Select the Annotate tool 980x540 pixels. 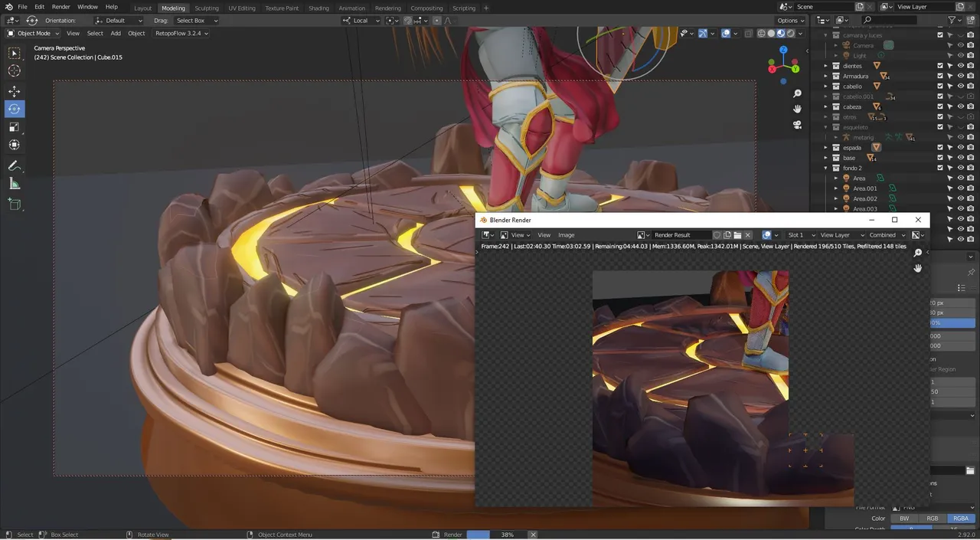point(15,165)
